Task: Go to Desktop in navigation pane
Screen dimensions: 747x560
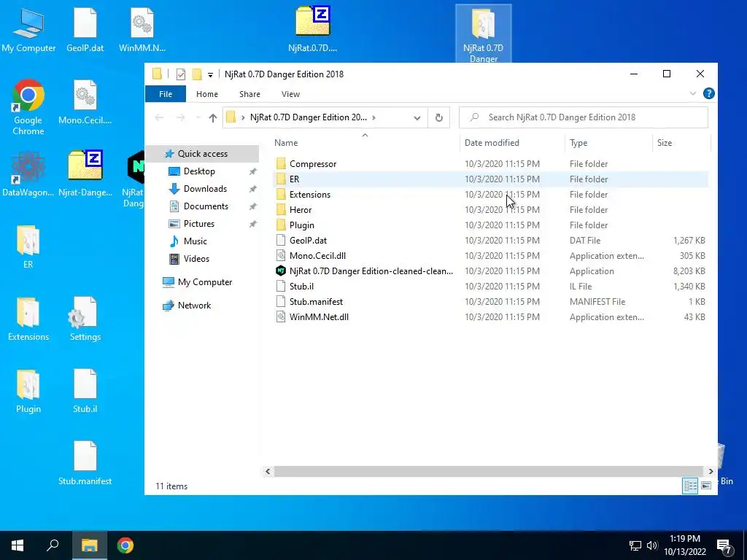Action: [x=199, y=171]
